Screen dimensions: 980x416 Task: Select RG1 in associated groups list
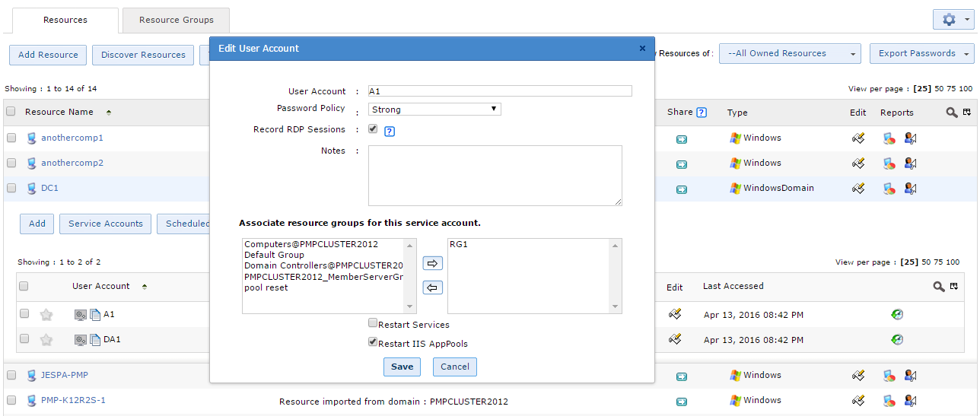pos(459,244)
